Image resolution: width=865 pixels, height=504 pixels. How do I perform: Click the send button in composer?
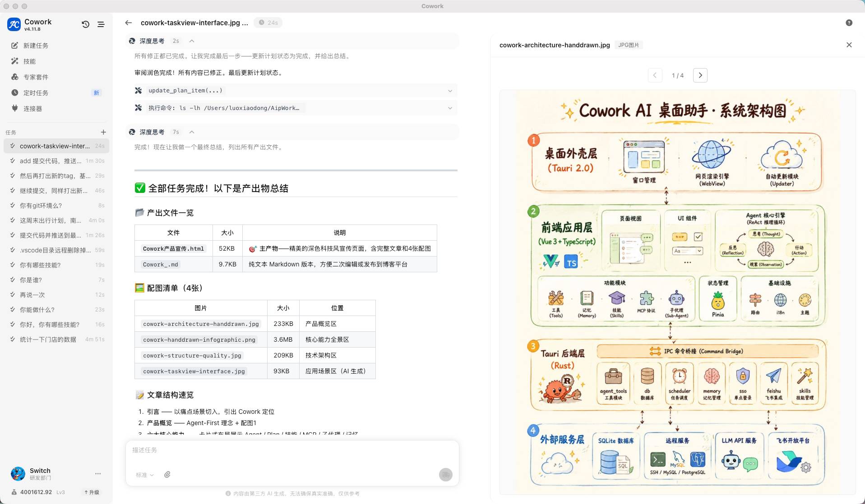[446, 475]
